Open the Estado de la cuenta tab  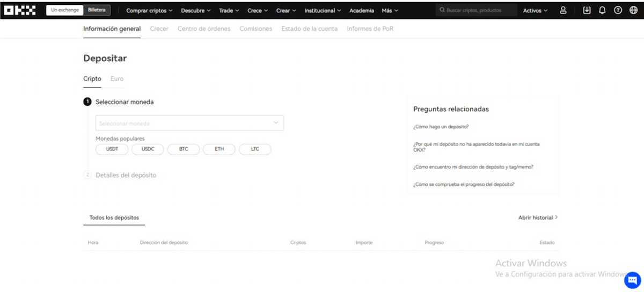pyautogui.click(x=310, y=29)
